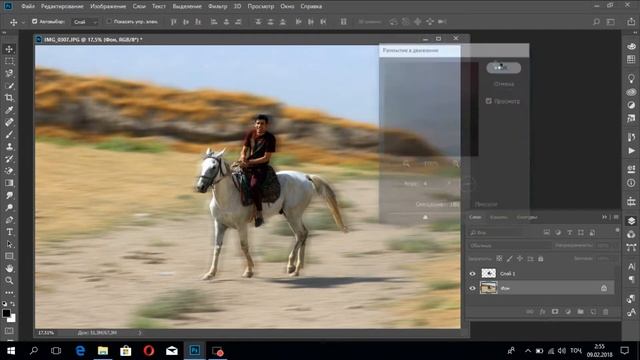Select the Path Selection arrow tool
The height and width of the screenshot is (360, 640).
click(9, 244)
